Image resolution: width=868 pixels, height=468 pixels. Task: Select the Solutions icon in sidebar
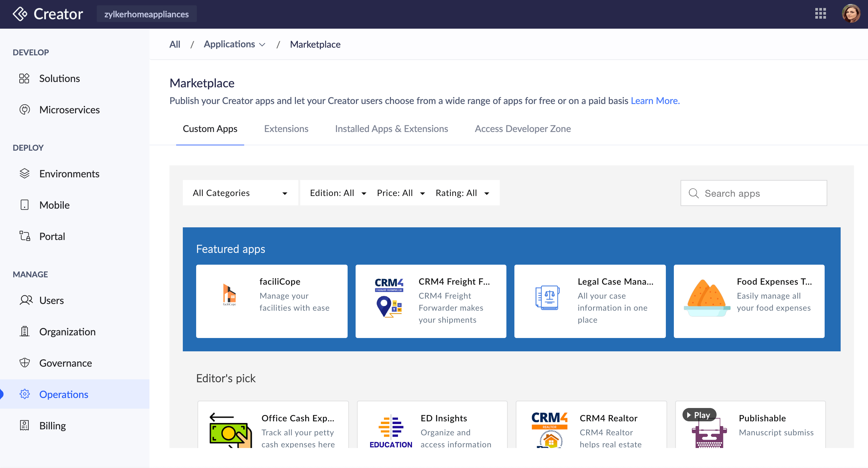click(x=24, y=78)
